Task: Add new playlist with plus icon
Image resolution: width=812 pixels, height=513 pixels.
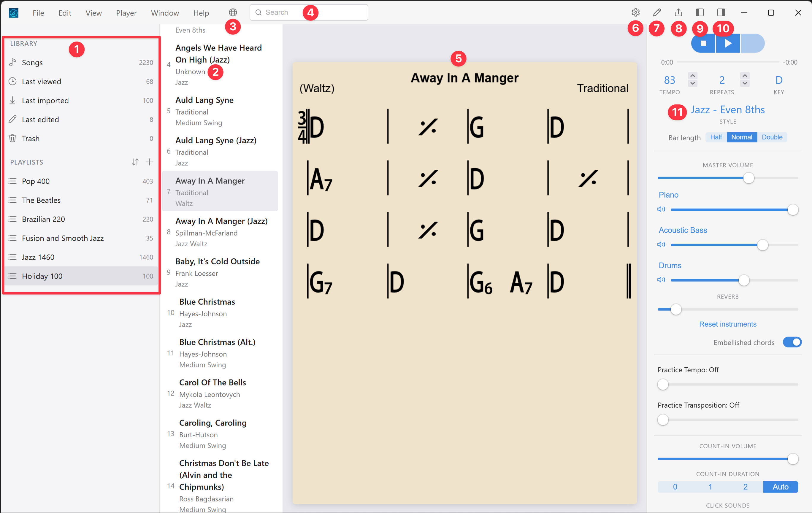Action: point(149,162)
